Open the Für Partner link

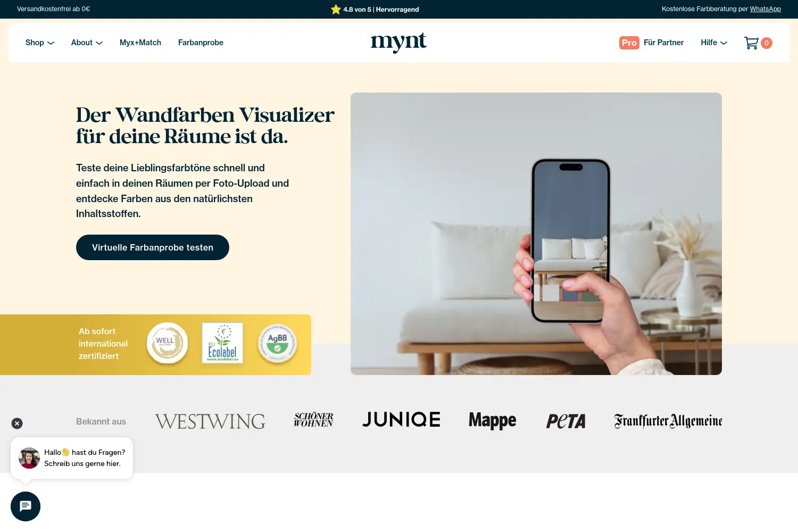pyautogui.click(x=663, y=43)
